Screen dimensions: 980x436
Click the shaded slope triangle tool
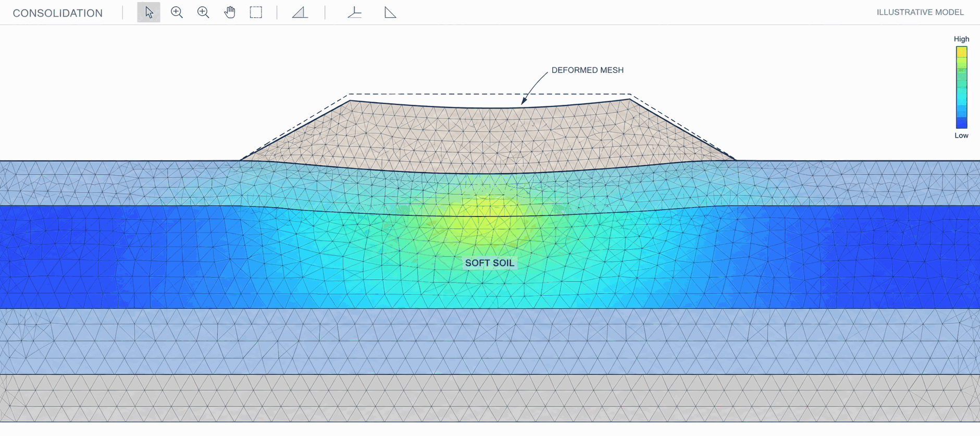pyautogui.click(x=300, y=13)
